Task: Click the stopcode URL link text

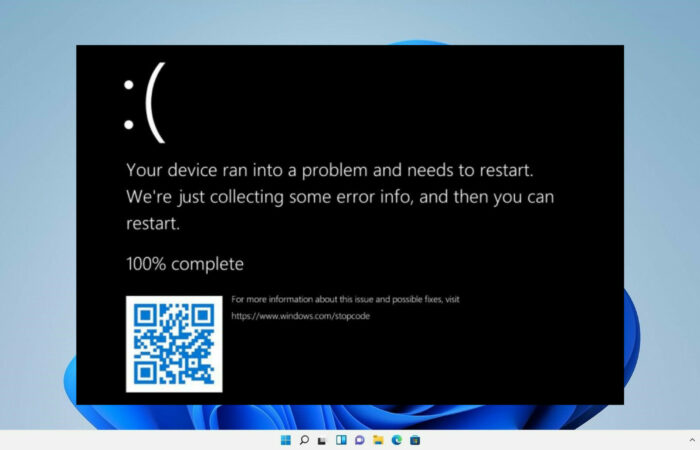Action: [x=300, y=316]
